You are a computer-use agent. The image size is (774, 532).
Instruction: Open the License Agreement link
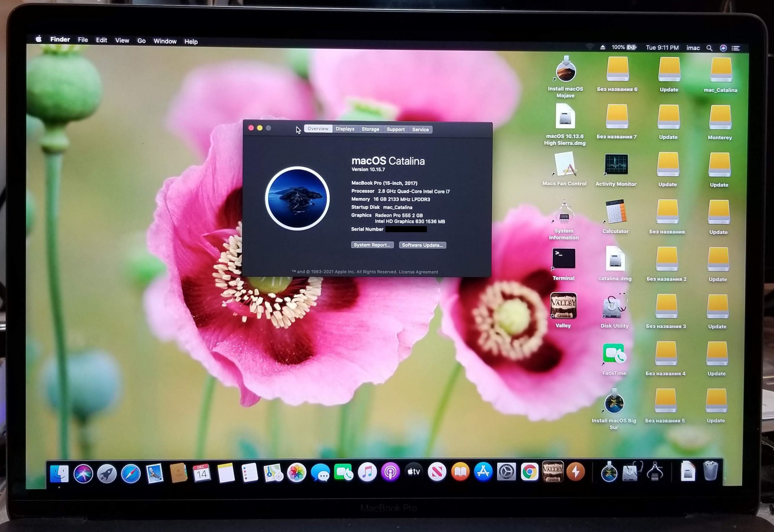coord(418,272)
